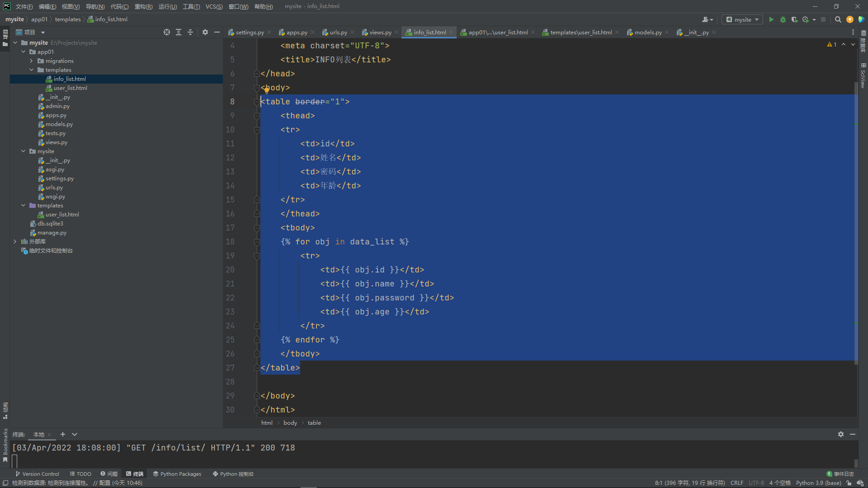Viewport: 868px width, 488px height.
Task: Collapse all in project tree icon
Action: coord(190,32)
